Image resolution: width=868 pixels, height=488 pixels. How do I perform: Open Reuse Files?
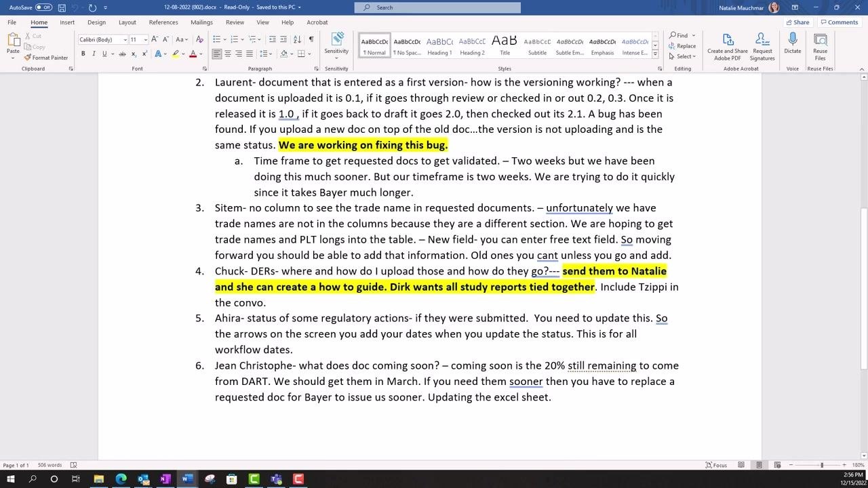tap(821, 46)
